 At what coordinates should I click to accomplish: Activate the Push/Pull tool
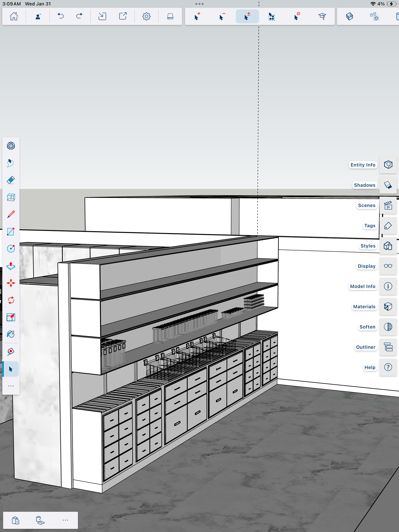pyautogui.click(x=11, y=266)
